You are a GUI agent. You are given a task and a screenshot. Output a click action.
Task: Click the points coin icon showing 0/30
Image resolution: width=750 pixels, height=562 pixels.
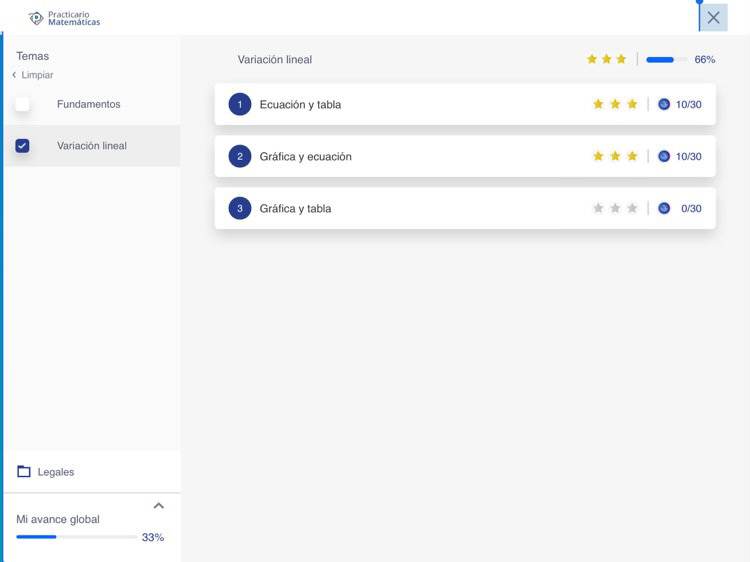pyautogui.click(x=664, y=208)
